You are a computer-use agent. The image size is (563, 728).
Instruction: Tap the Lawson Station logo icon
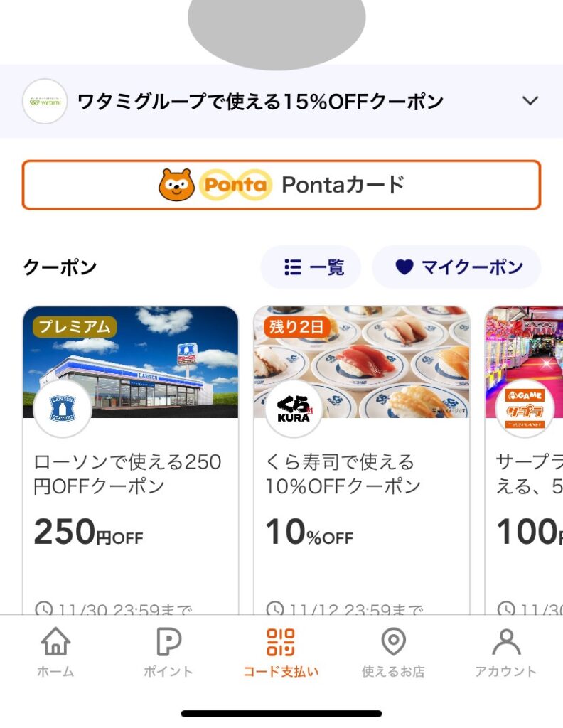63,409
